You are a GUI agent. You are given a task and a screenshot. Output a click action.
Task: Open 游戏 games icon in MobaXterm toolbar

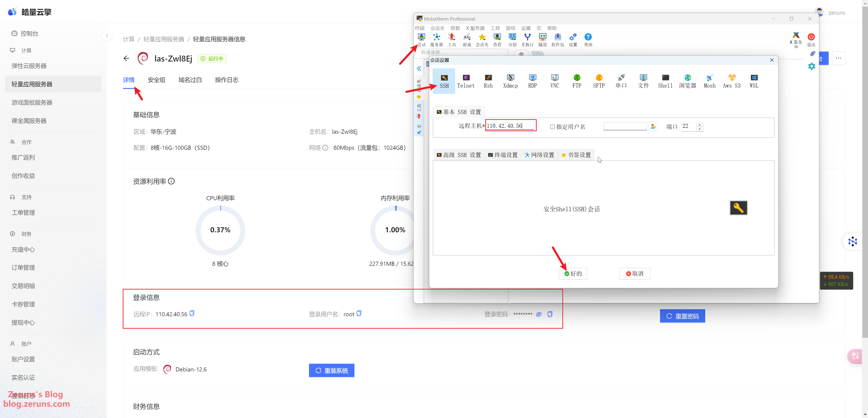click(467, 40)
